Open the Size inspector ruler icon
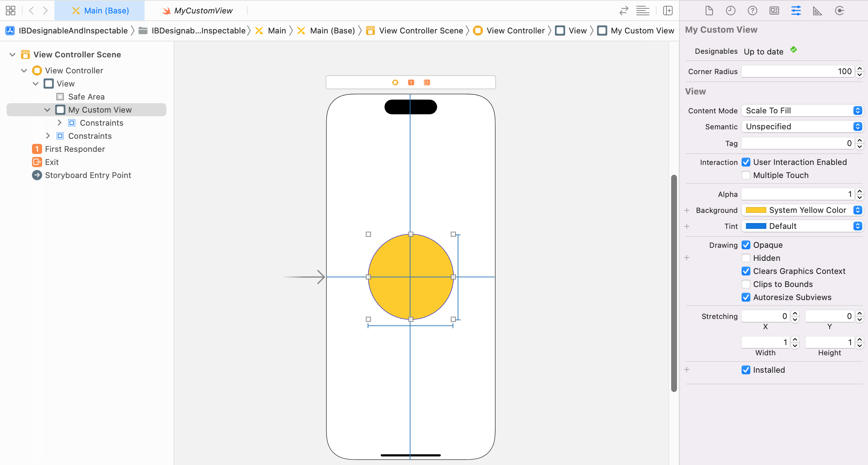 coord(818,11)
